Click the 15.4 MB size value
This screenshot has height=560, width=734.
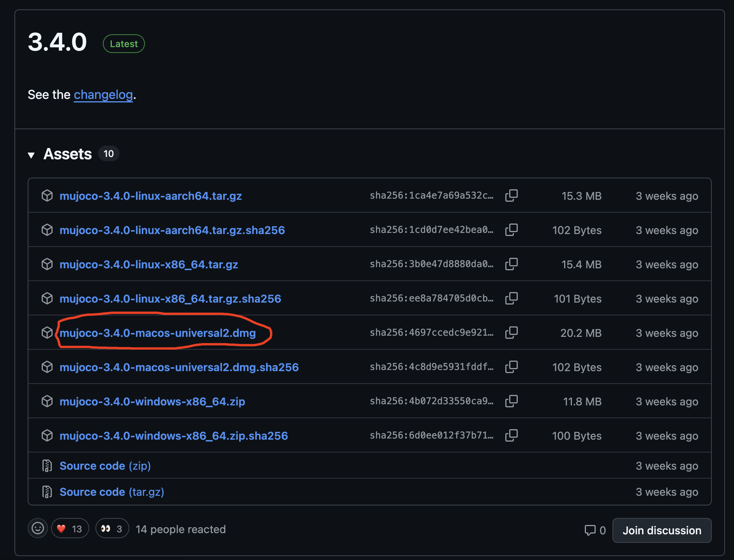click(x=581, y=264)
